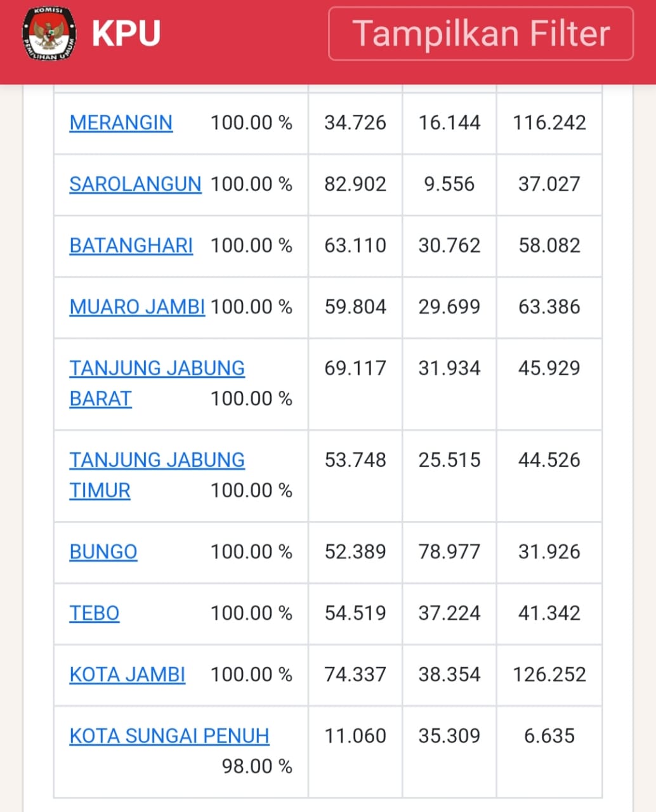The width and height of the screenshot is (656, 812).
Task: Click Kota Jambi's 126.252 vote cell
Action: click(x=549, y=674)
